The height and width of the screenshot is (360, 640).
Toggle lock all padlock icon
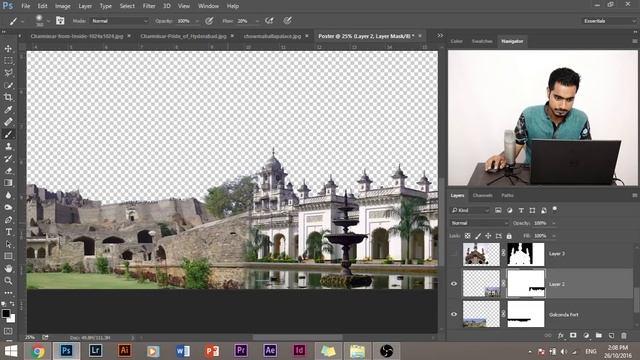[x=509, y=236]
